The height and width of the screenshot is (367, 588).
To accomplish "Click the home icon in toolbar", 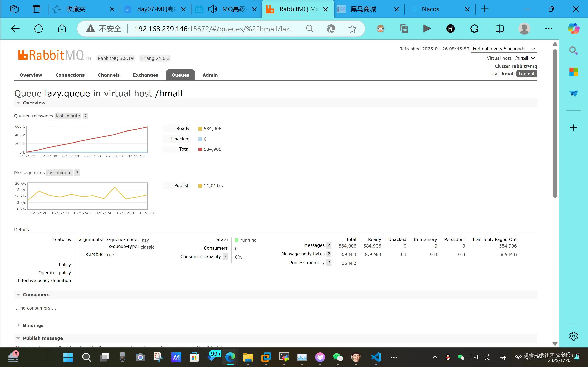I will (x=62, y=29).
